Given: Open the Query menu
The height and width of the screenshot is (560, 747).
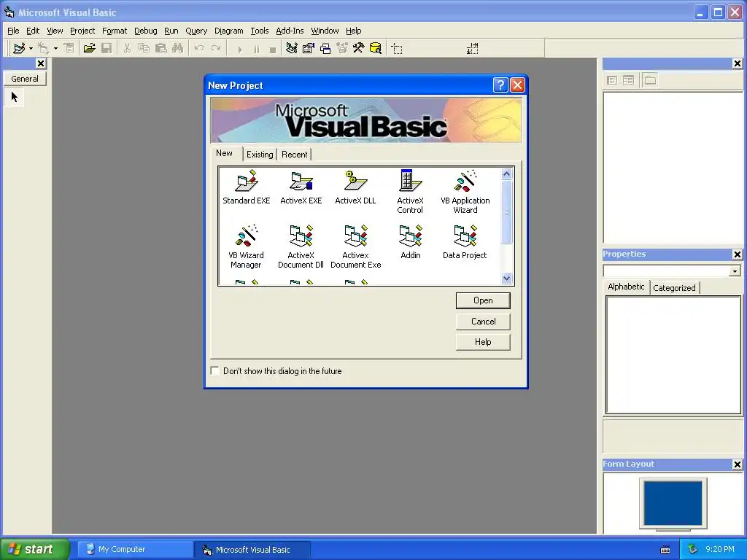Looking at the screenshot, I should [196, 31].
